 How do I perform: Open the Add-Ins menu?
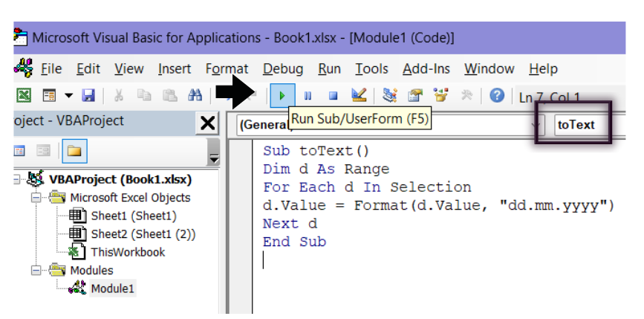point(426,68)
